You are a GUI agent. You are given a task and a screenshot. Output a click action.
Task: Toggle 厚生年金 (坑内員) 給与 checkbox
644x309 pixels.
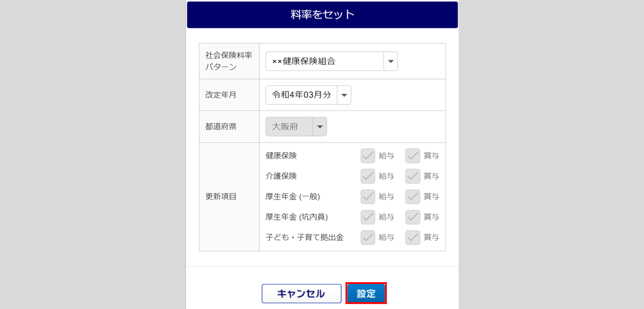368,217
